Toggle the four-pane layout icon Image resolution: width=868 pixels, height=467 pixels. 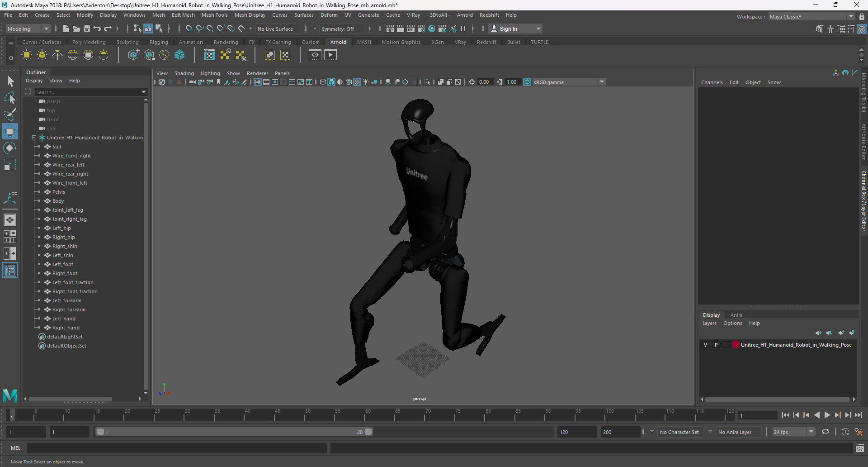click(x=10, y=237)
